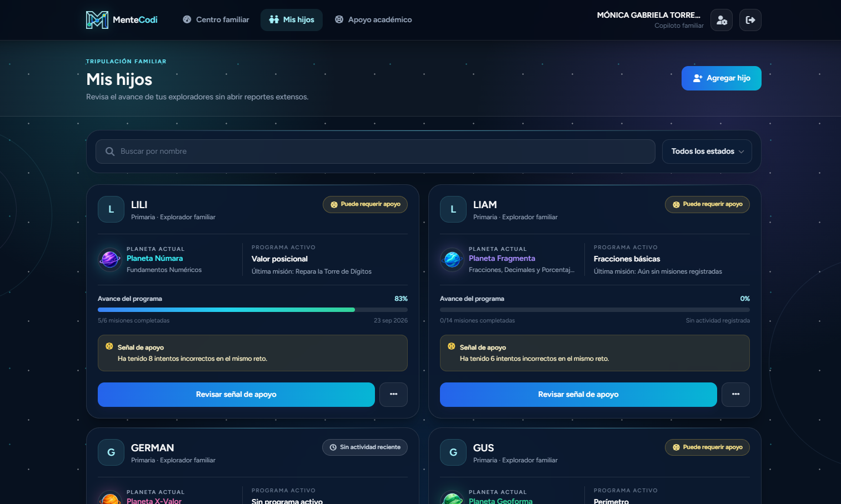Select the Mis hijos tab
Viewport: 841px width, 504px height.
tap(292, 20)
